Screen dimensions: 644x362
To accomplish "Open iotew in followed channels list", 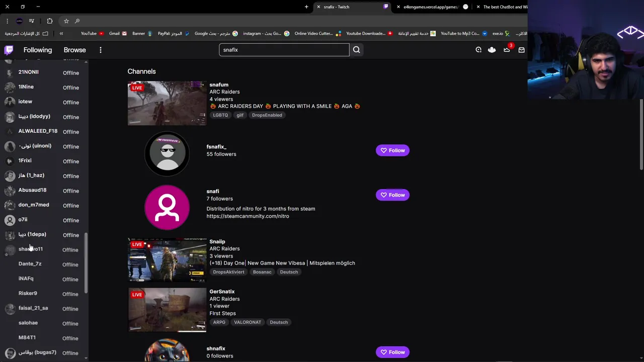I will tap(44, 102).
